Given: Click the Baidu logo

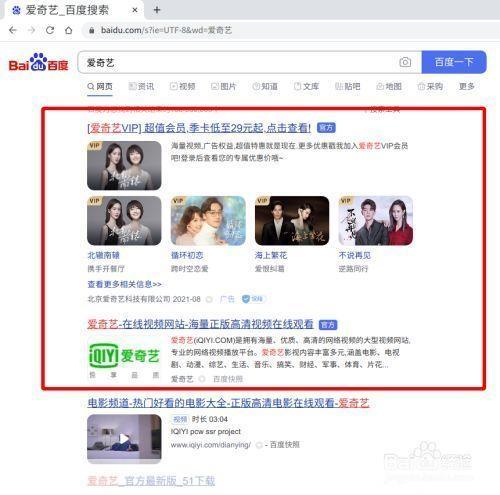Looking at the screenshot, I should 38,62.
